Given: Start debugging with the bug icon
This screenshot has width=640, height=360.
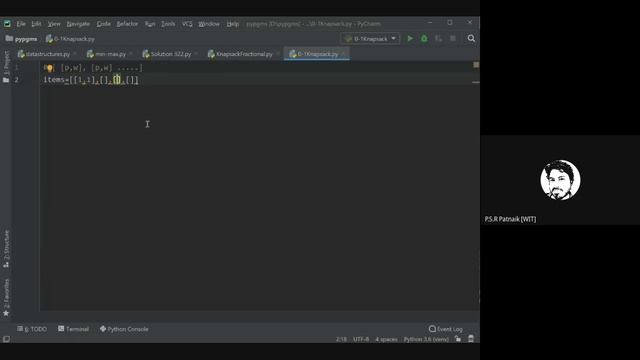Looking at the screenshot, I should click(424, 38).
